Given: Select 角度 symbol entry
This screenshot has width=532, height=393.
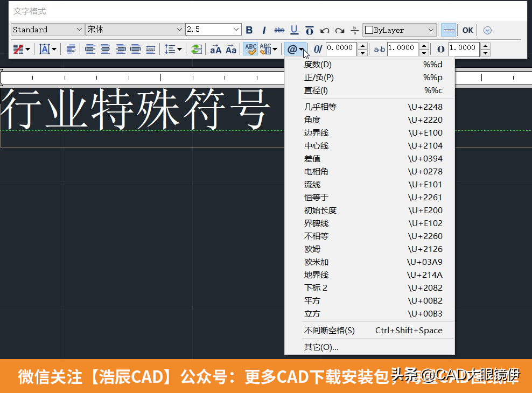Looking at the screenshot, I should [x=369, y=120].
